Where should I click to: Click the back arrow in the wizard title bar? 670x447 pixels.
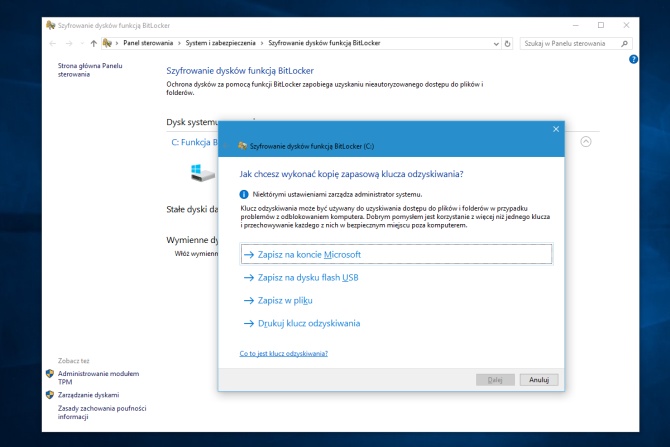point(228,145)
